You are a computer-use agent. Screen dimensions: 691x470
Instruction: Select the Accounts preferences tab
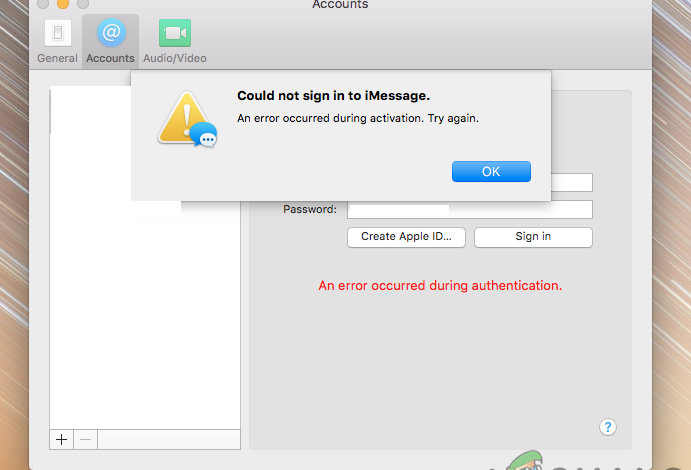[x=110, y=42]
